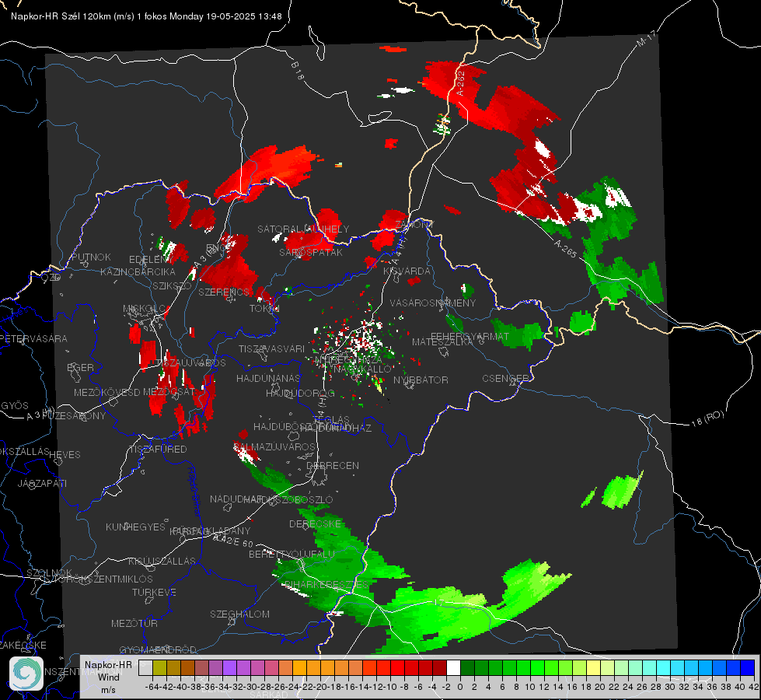Select the ZÁHONY label
Viewport: 761px width, 700px height.
coord(414,225)
